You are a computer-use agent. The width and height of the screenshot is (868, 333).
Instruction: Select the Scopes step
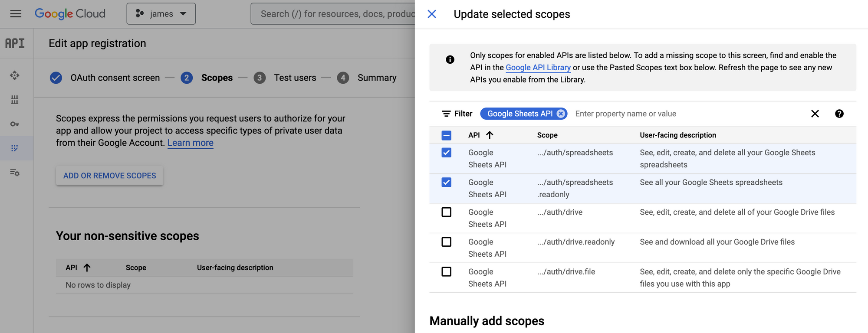click(207, 78)
